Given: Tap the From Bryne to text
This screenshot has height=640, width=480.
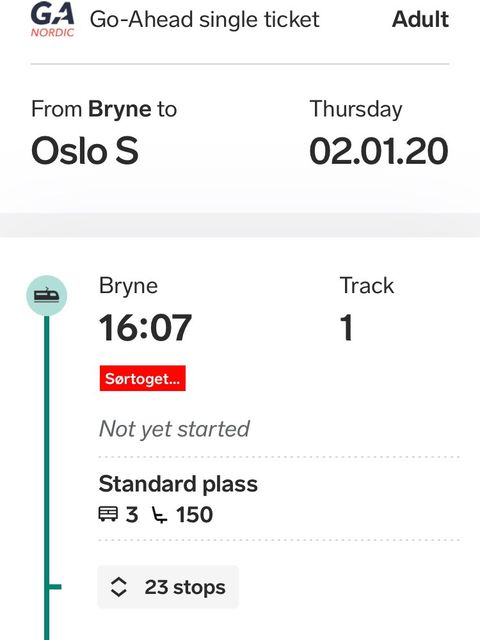Looking at the screenshot, I should click(104, 109).
